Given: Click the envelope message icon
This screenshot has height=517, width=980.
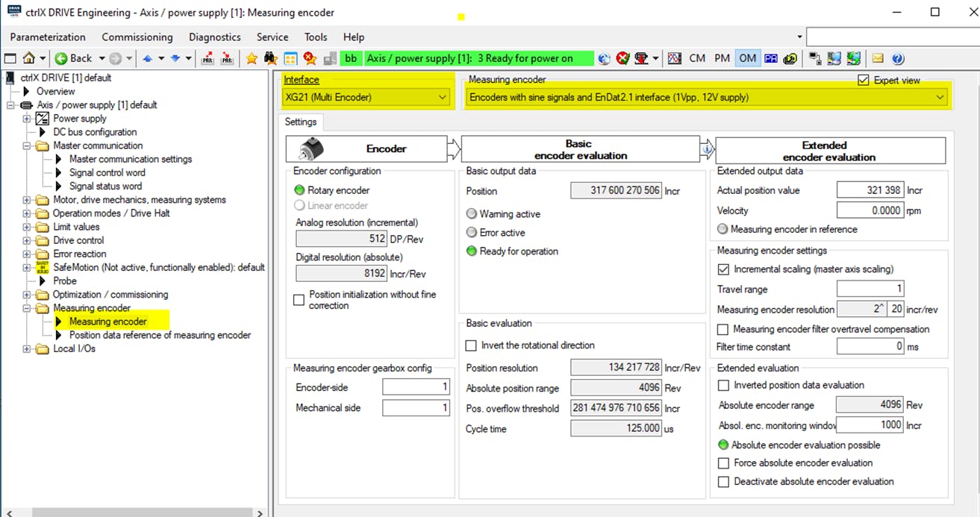Looking at the screenshot, I should point(878,58).
